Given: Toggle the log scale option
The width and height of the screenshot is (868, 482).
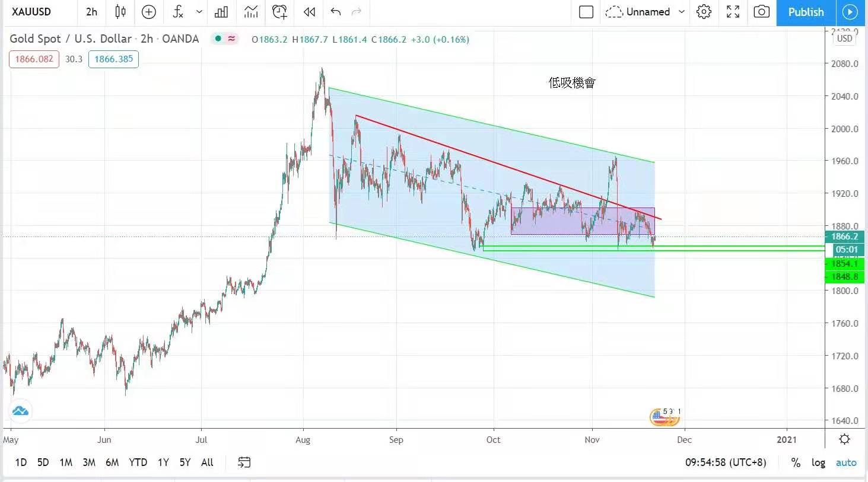Looking at the screenshot, I should click(818, 462).
